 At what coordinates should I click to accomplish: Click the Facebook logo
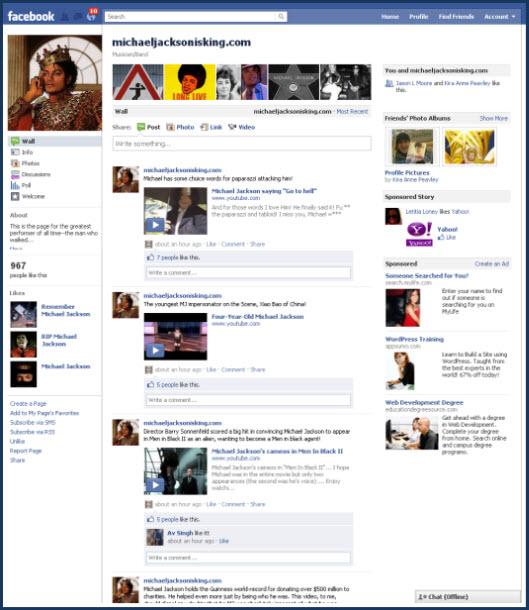point(31,16)
